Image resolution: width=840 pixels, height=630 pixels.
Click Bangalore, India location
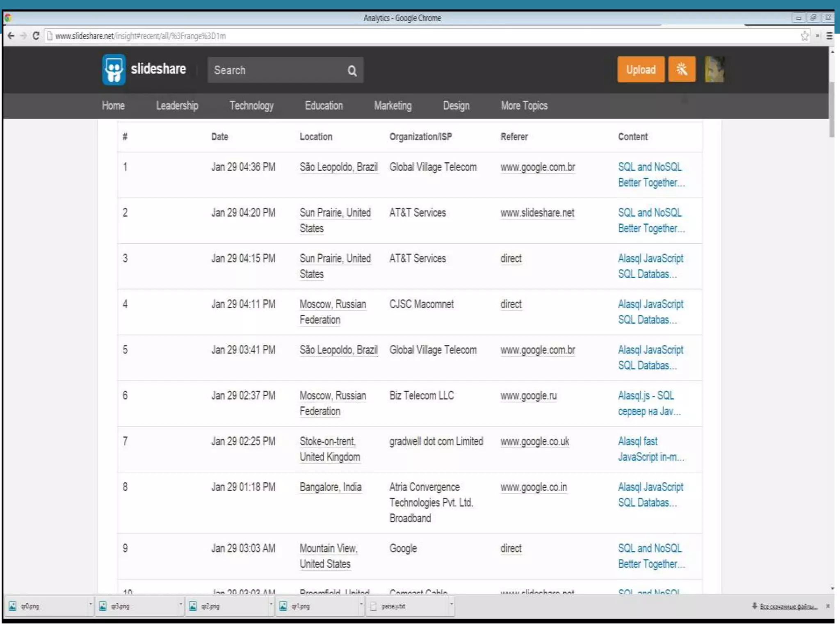coord(331,487)
